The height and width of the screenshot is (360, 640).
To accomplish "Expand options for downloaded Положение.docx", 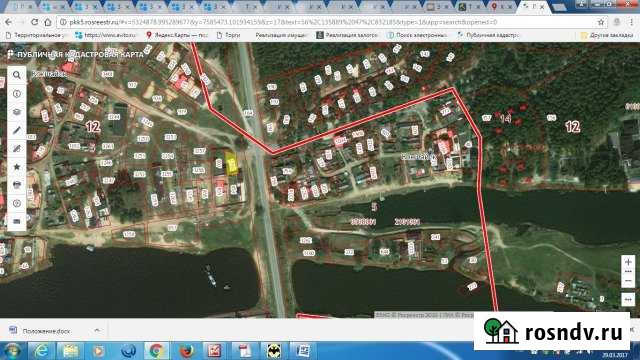I will (x=97, y=330).
